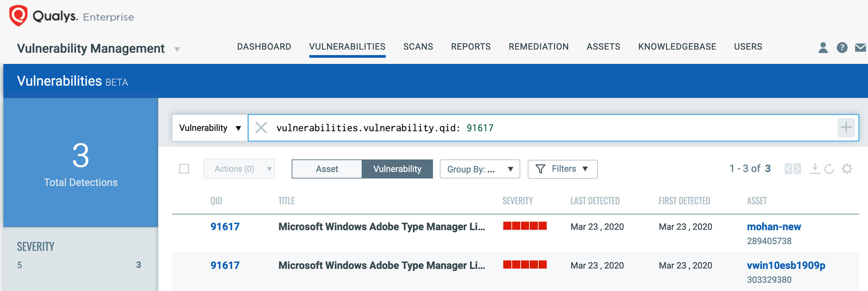The width and height of the screenshot is (868, 291).
Task: Sort by the QID column header
Action: 216,201
